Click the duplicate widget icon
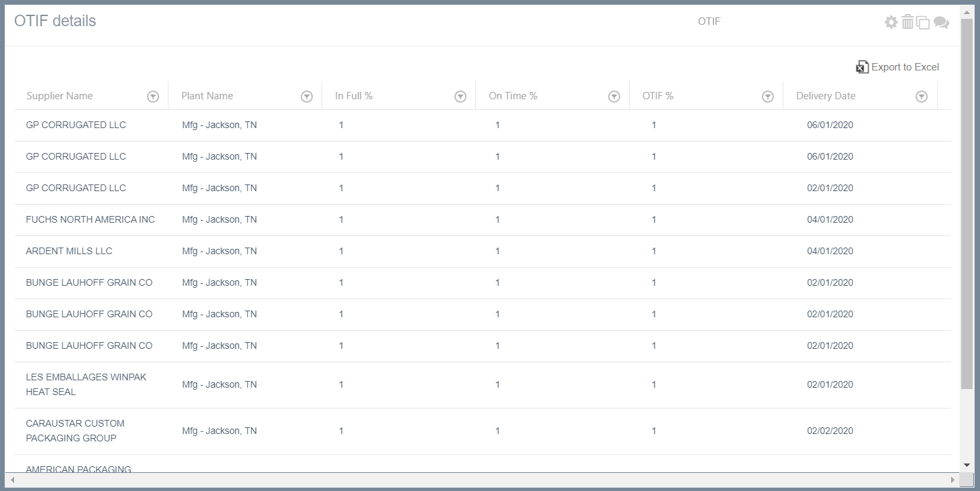980x491 pixels. coord(923,22)
